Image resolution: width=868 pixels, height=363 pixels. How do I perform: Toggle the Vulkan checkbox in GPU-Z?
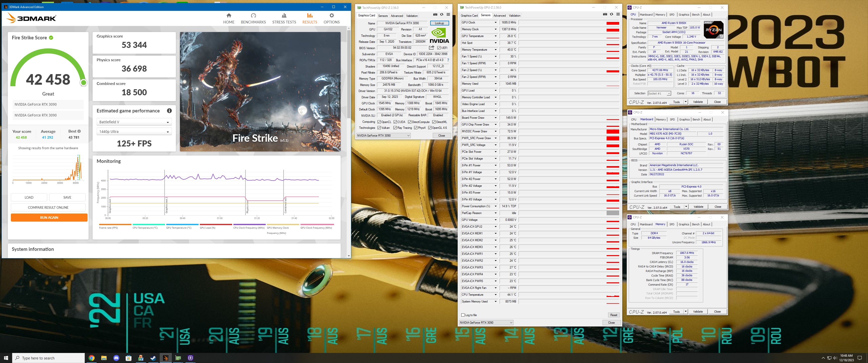[379, 128]
